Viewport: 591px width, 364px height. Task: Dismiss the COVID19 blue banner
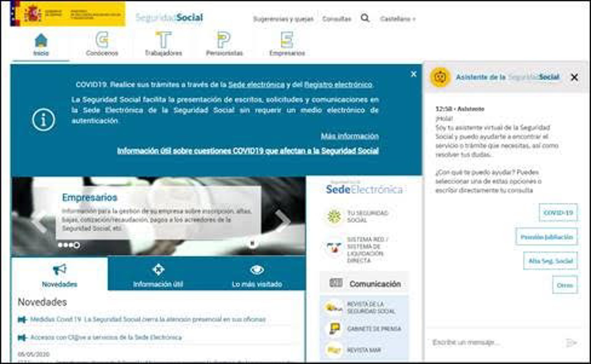(413, 74)
